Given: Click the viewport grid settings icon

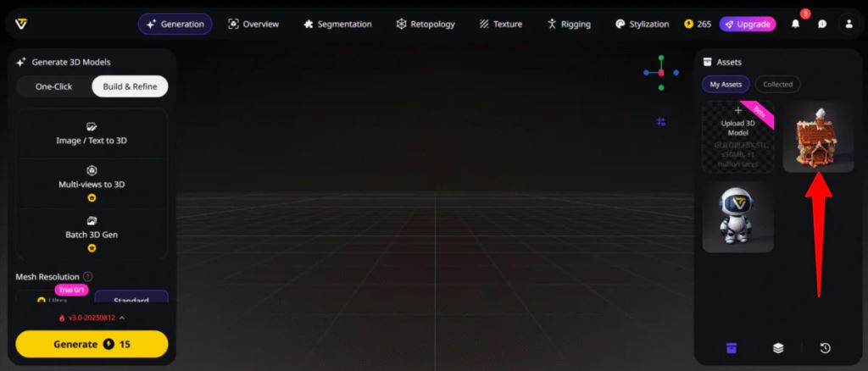Looking at the screenshot, I should point(660,122).
